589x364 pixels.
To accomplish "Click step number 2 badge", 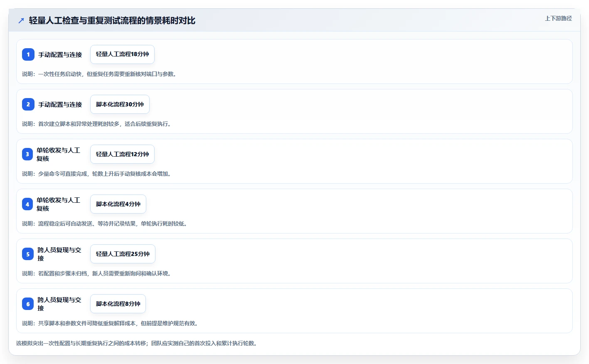I will [28, 104].
